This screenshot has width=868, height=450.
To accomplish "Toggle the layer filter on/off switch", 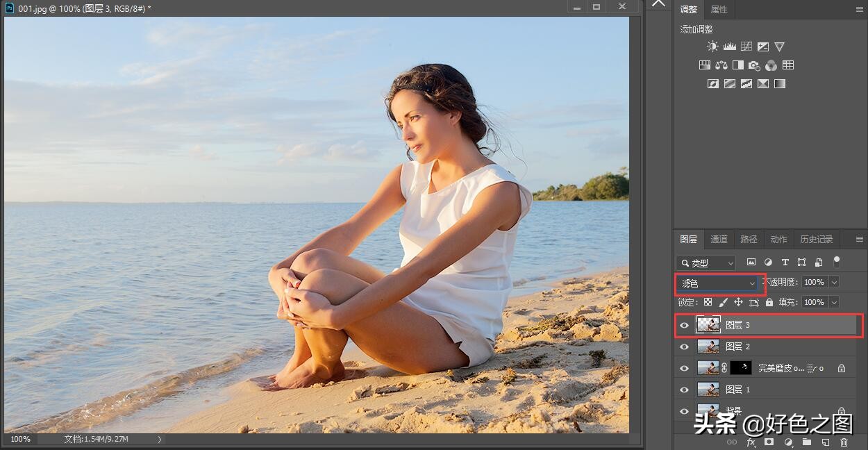I will (837, 261).
